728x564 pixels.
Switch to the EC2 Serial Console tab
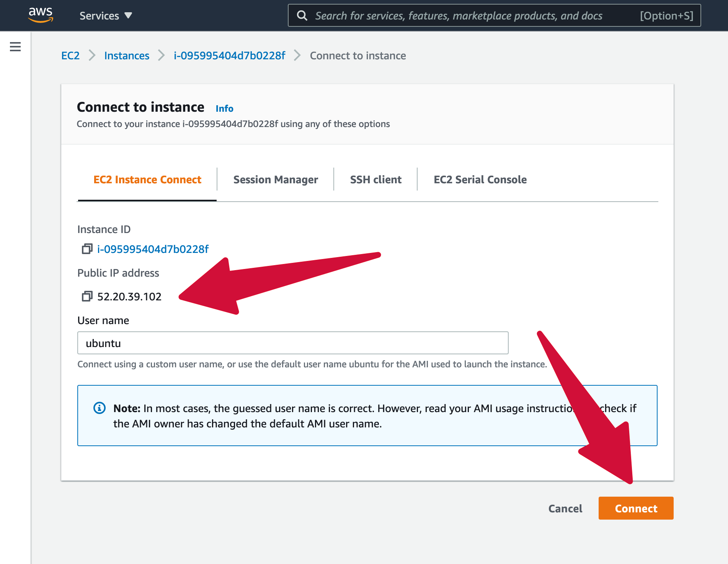[x=480, y=180]
